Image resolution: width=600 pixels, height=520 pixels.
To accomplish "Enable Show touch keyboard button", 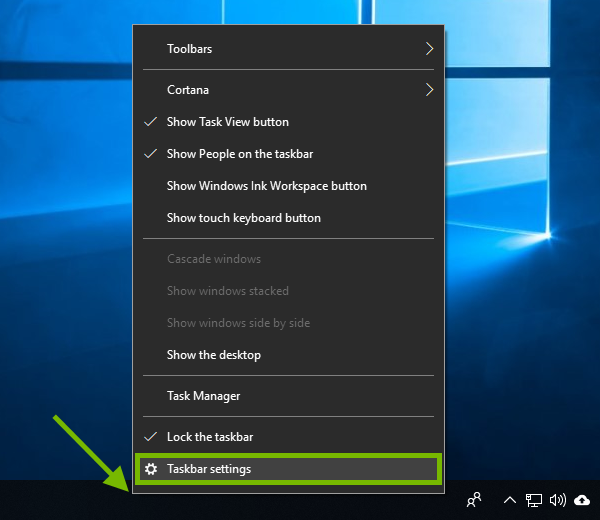I will coord(289,218).
